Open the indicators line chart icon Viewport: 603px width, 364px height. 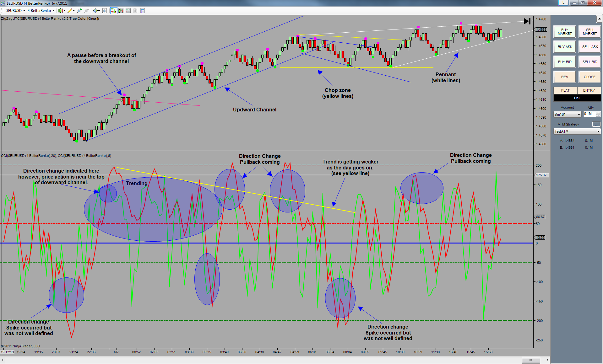tap(128, 11)
